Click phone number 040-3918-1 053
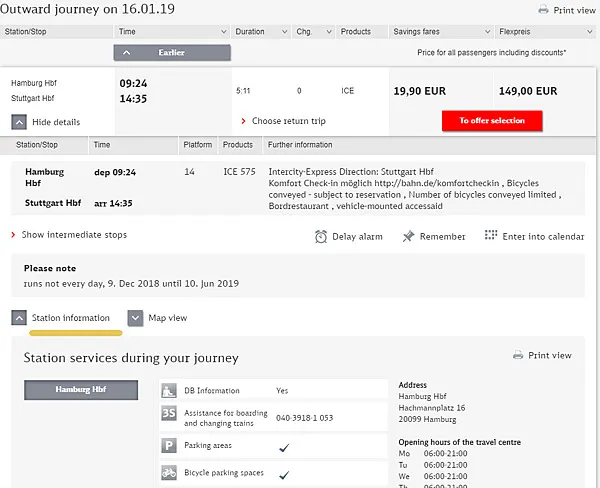 [x=304, y=418]
